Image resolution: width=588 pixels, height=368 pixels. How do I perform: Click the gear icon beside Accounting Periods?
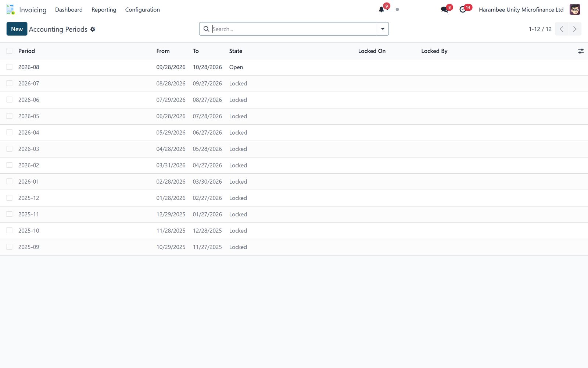[x=93, y=29]
